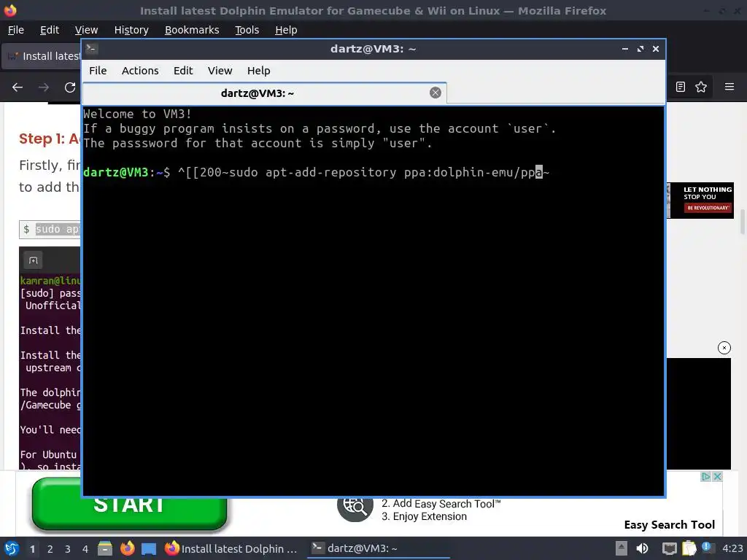The height and width of the screenshot is (560, 747).
Task: Switch to workspace 1
Action: [32, 549]
